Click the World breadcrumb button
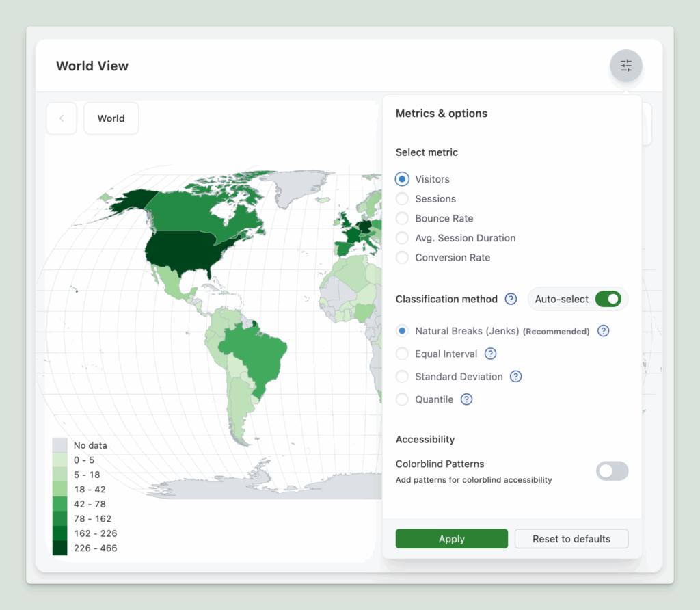The height and width of the screenshot is (610, 700). pos(111,118)
